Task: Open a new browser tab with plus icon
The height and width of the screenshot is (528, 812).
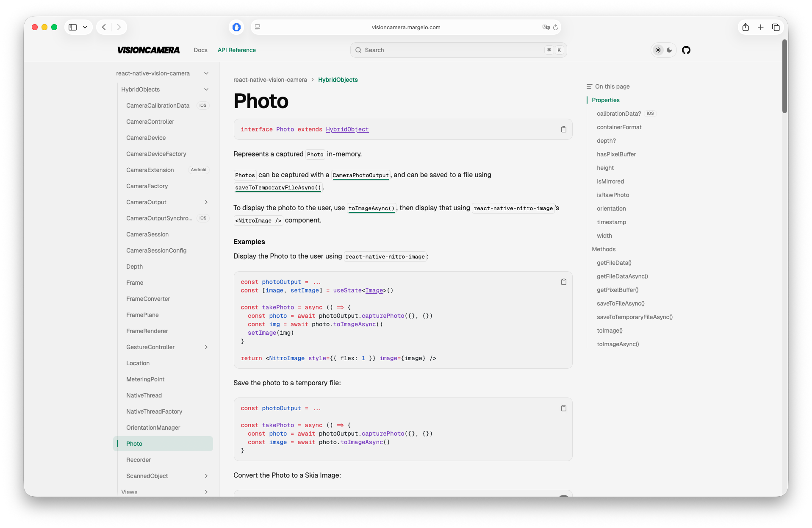Action: [x=761, y=27]
